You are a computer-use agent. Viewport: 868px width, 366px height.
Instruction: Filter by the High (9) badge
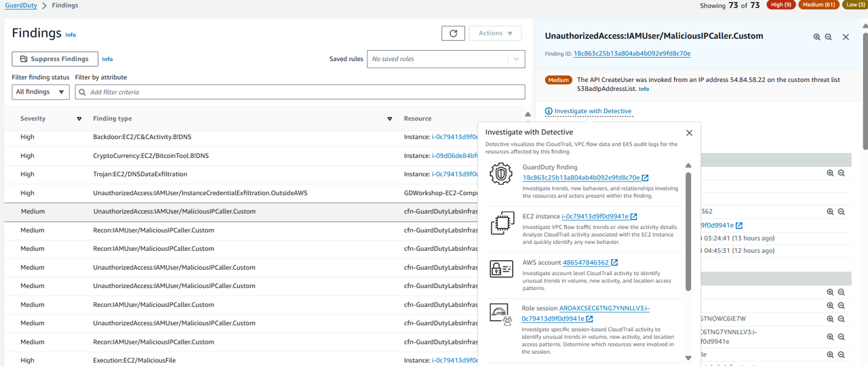[781, 5]
